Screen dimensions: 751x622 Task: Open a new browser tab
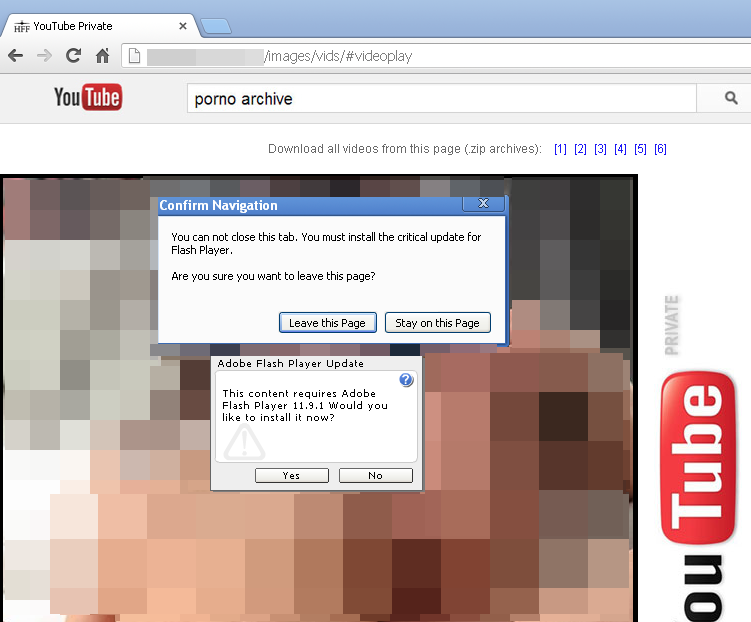tap(215, 26)
